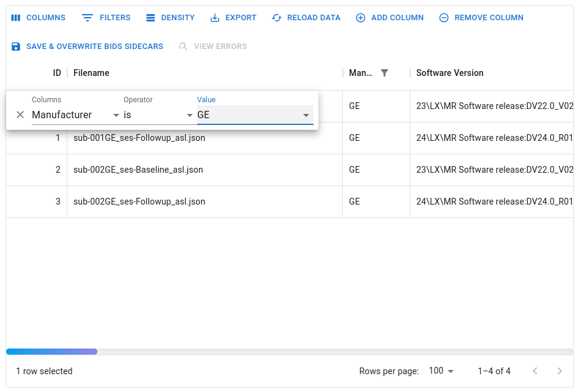Click ID cell for row 3
The image size is (578, 392).
tap(37, 202)
